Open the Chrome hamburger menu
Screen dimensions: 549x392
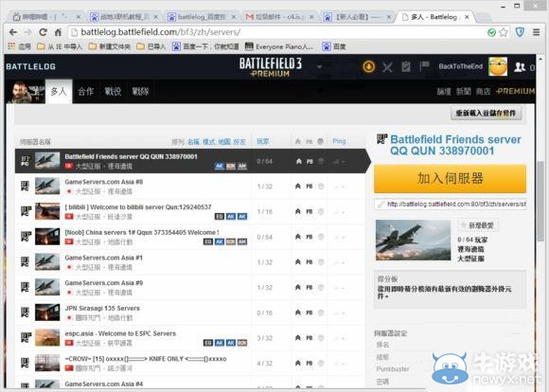coord(536,32)
